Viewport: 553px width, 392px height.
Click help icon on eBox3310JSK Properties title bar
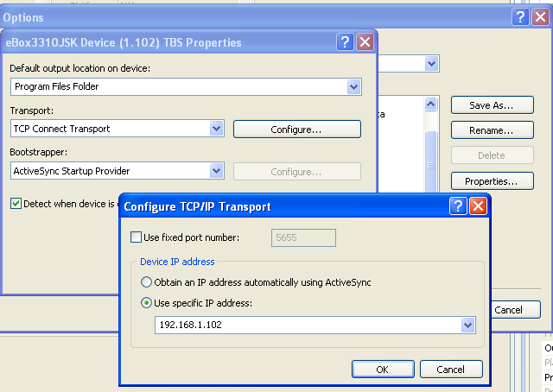click(345, 42)
